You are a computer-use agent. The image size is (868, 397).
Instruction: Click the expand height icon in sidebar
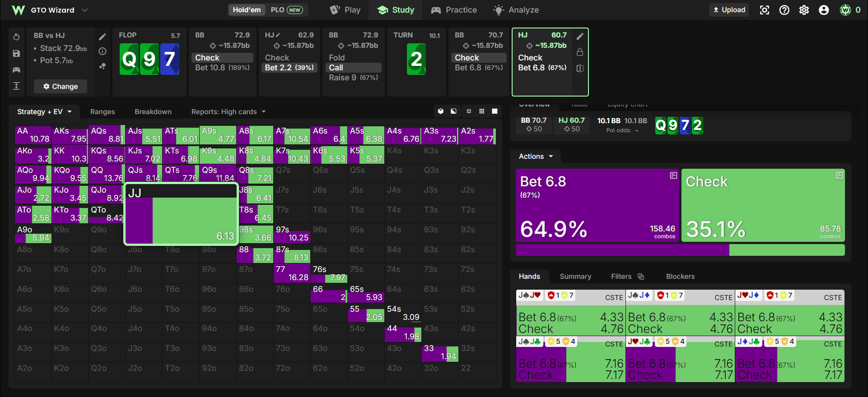click(16, 86)
